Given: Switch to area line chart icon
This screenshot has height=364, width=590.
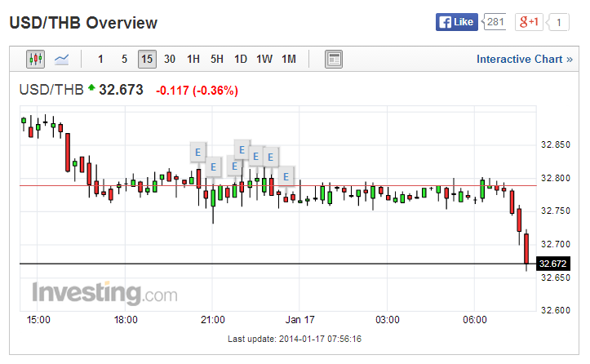Looking at the screenshot, I should coord(61,59).
